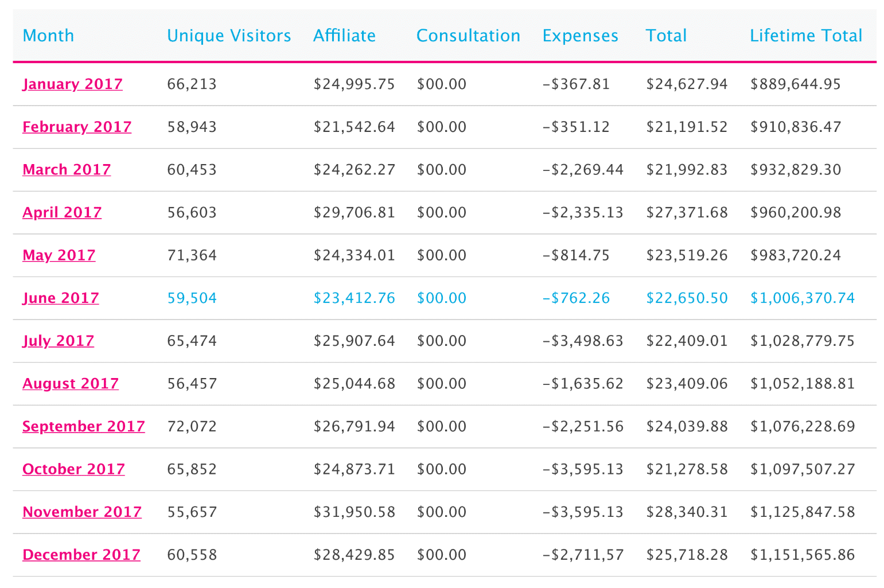Select the Affiliate column header

pos(344,36)
